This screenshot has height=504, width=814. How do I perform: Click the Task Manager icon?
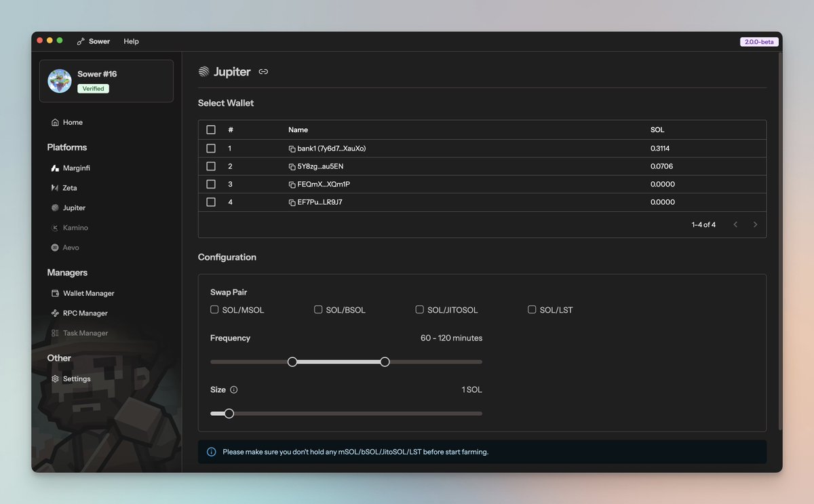(55, 333)
